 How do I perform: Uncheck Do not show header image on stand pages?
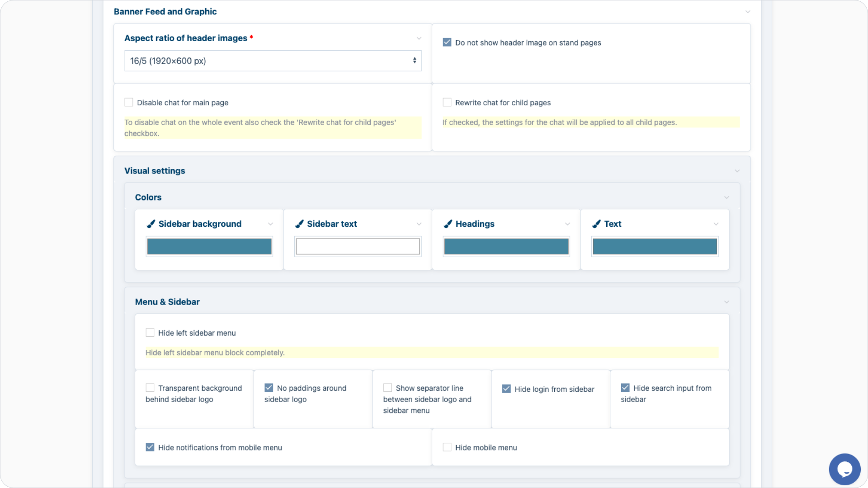447,42
